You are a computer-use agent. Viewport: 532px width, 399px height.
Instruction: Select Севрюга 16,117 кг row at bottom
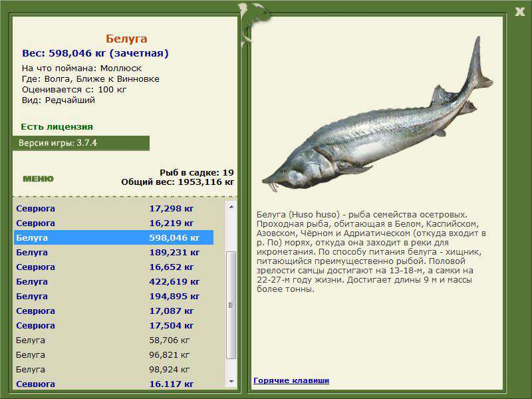coord(114,384)
